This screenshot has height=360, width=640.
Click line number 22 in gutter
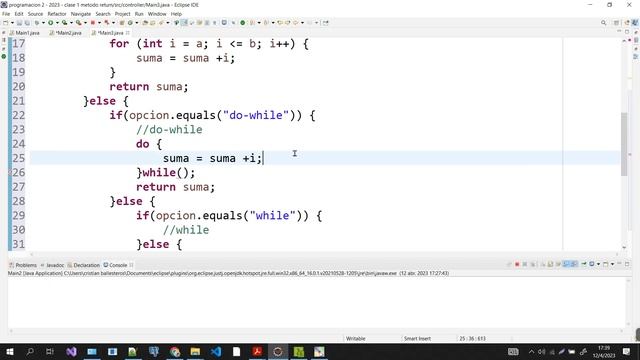[19, 116]
